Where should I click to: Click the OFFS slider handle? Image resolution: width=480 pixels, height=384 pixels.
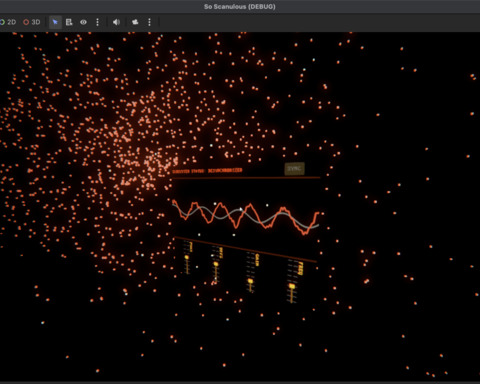216,264
